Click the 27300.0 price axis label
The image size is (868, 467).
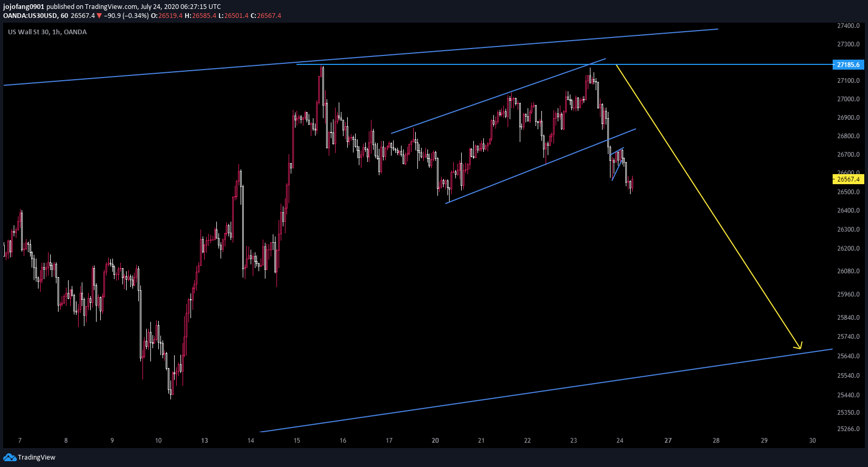[848, 44]
